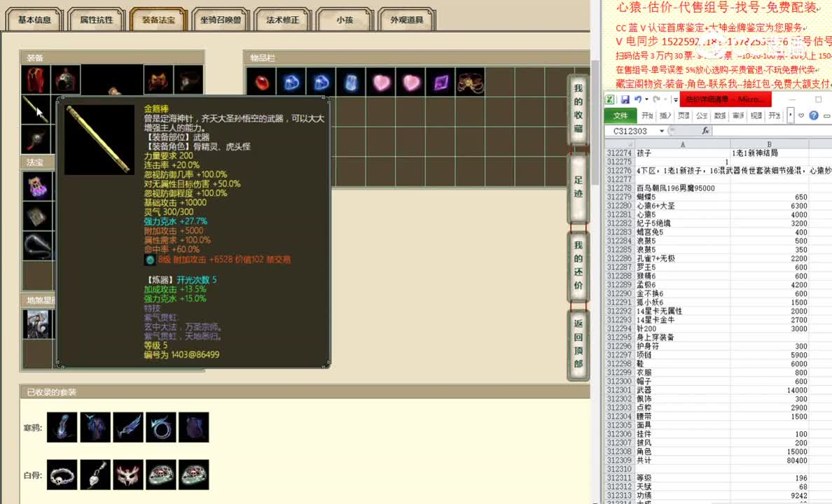Screen dimensions: 832x504
Task: Select the second blue crystal in 物品栏
Action: (x=321, y=82)
